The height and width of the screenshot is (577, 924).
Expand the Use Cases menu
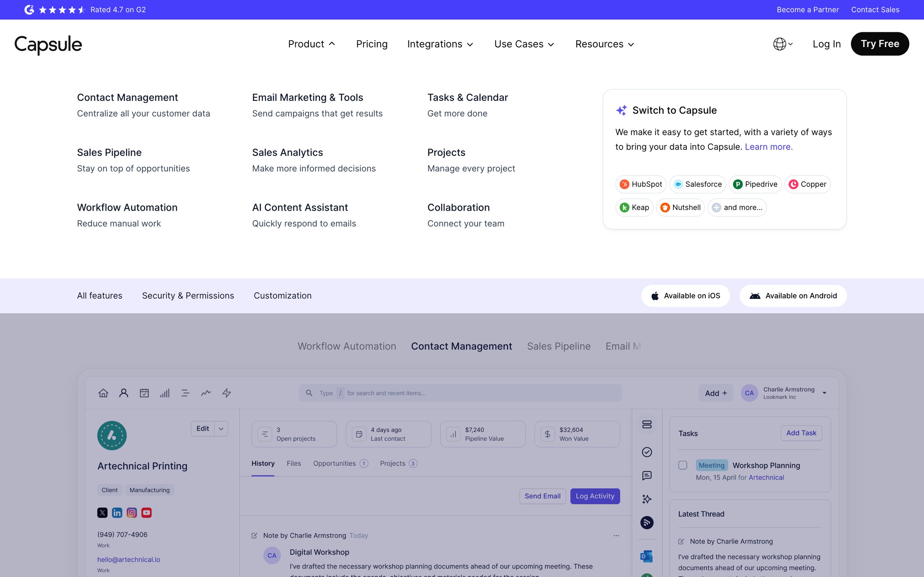(x=524, y=44)
